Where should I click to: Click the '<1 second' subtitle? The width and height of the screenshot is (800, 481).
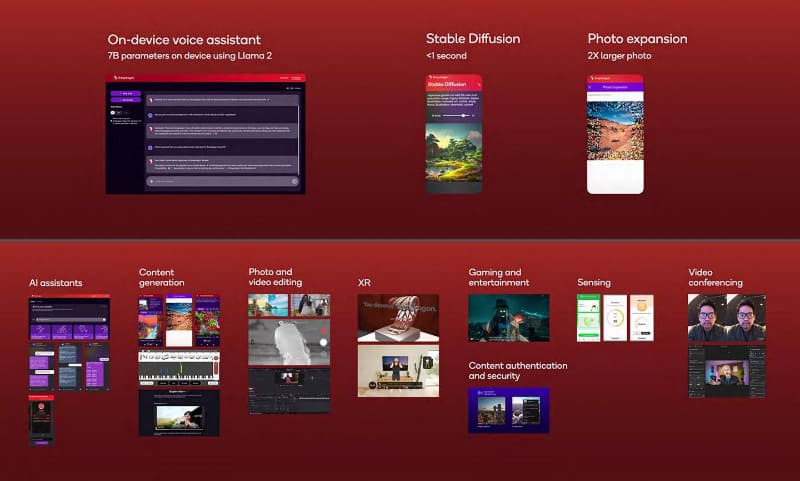[446, 56]
